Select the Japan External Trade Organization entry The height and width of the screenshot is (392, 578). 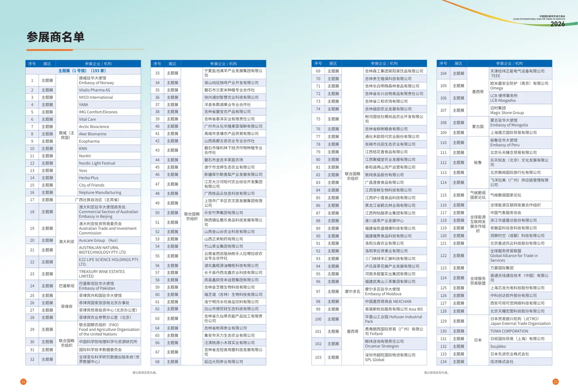(520, 321)
